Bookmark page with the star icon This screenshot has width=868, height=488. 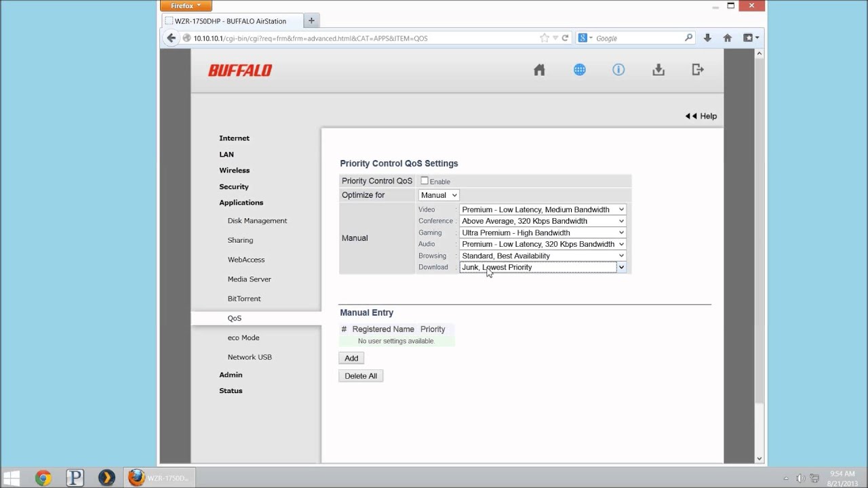(x=544, y=38)
